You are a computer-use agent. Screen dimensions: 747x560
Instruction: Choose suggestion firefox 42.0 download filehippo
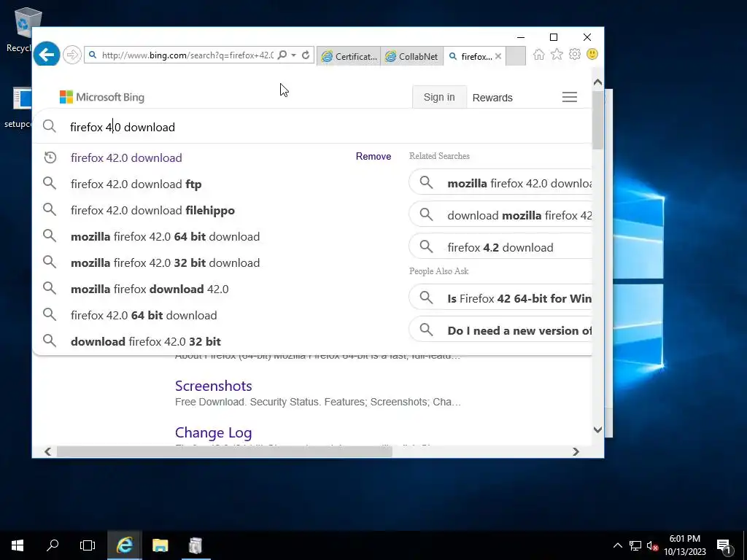[153, 211]
